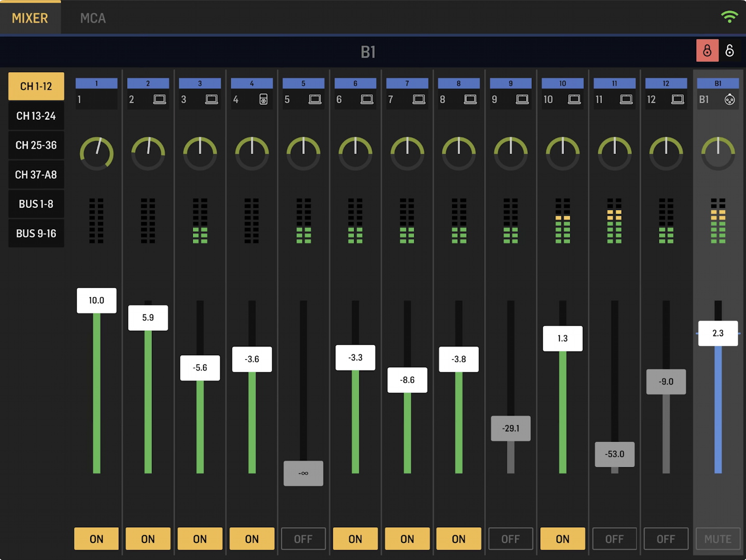
Task: Select the CH 37-A8 bank
Action: 36,175
